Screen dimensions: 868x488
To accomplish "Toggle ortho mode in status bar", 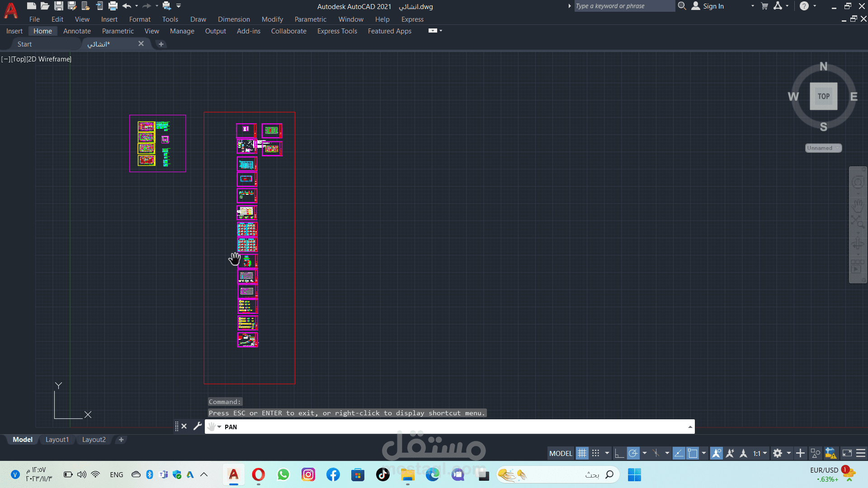I will [619, 453].
